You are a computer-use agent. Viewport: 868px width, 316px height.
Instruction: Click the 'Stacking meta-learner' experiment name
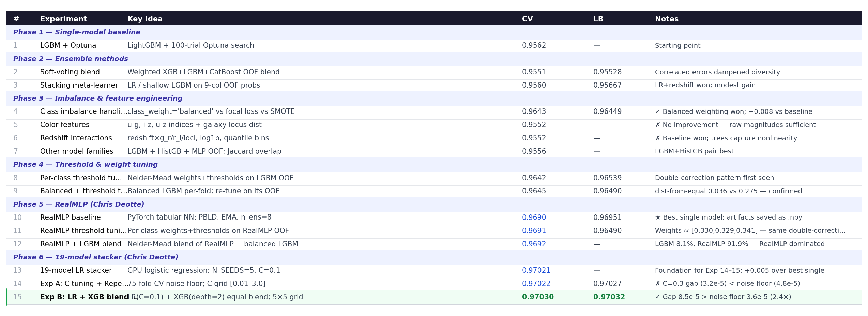[79, 85]
